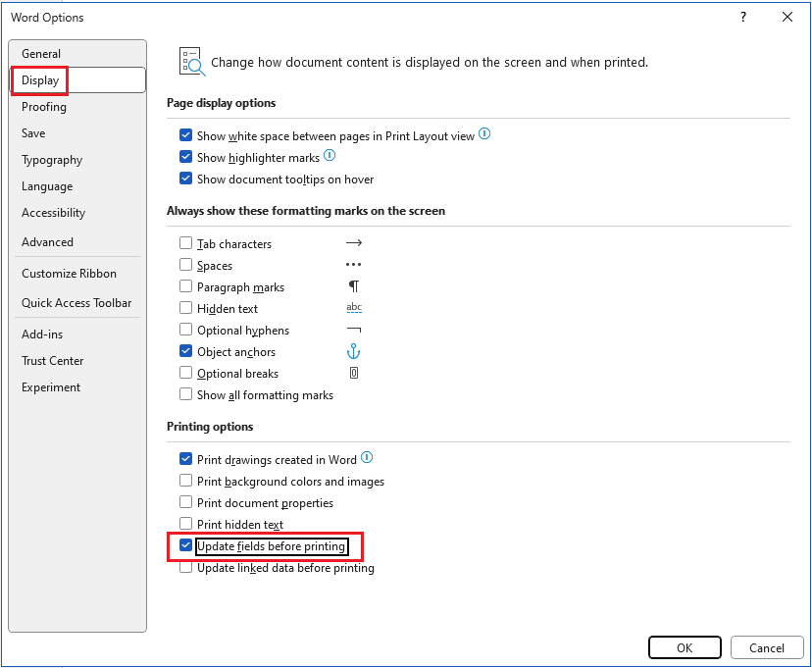Click the info icon beside Show highlighter marks

(330, 155)
